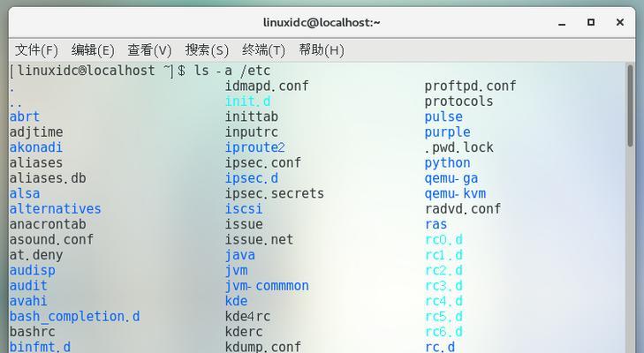Click the 'audit' directory entry
This screenshot has height=353, width=644.
[28, 286]
